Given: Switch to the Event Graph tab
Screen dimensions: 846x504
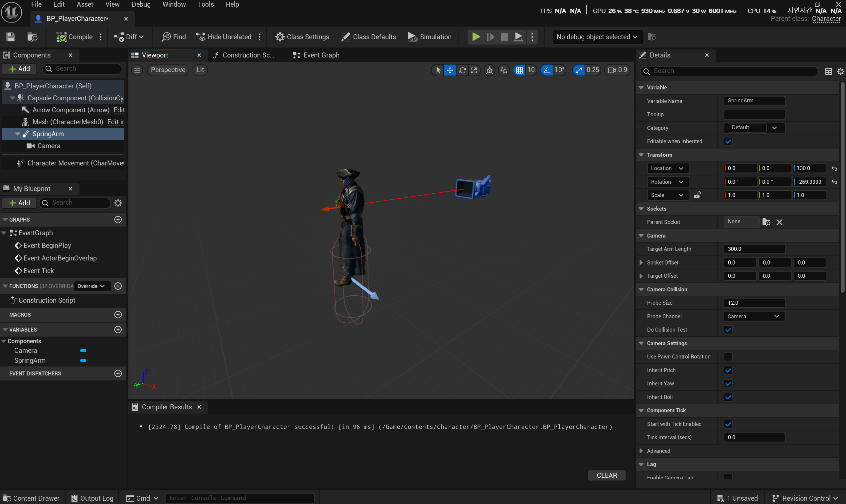Looking at the screenshot, I should coord(316,55).
